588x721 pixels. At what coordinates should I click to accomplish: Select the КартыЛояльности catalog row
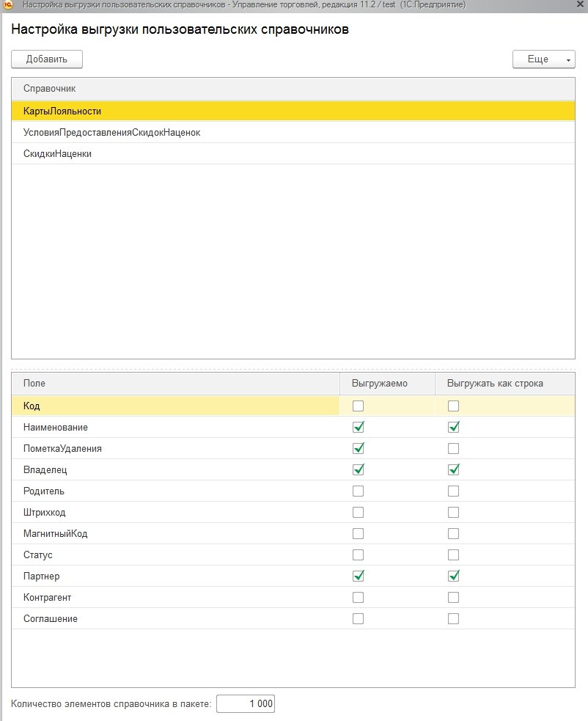pyautogui.click(x=293, y=111)
